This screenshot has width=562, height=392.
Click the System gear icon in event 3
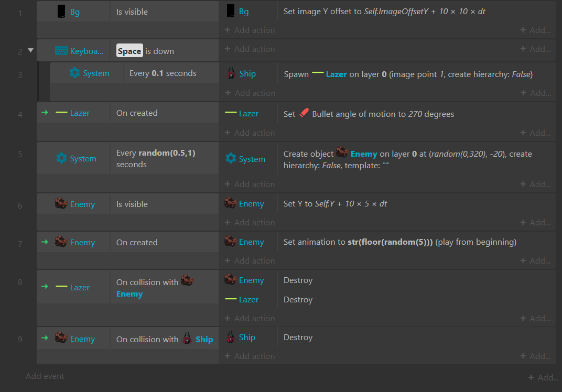[74, 73]
